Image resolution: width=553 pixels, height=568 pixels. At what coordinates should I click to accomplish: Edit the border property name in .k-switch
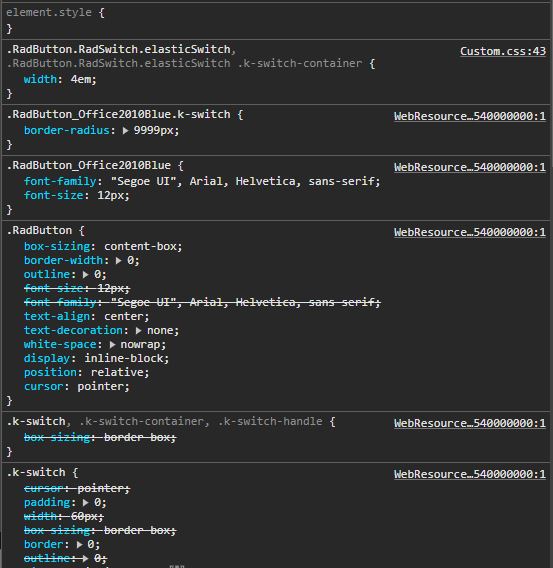click(43, 544)
